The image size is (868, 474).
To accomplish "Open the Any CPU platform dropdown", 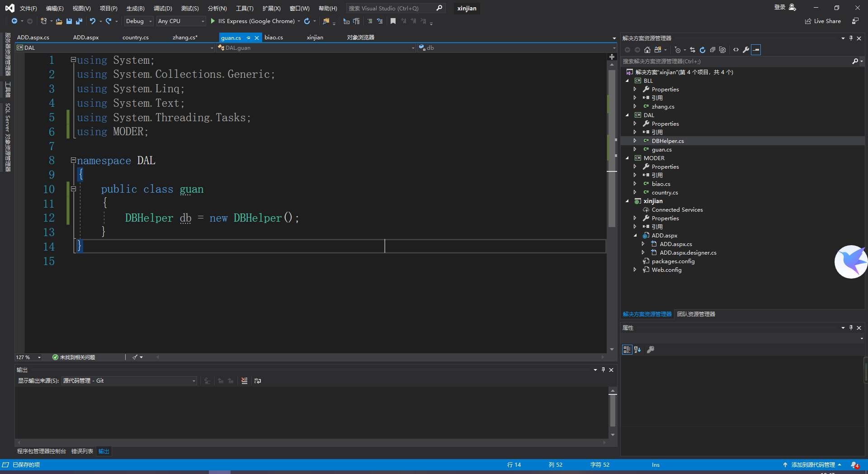I will click(x=181, y=21).
